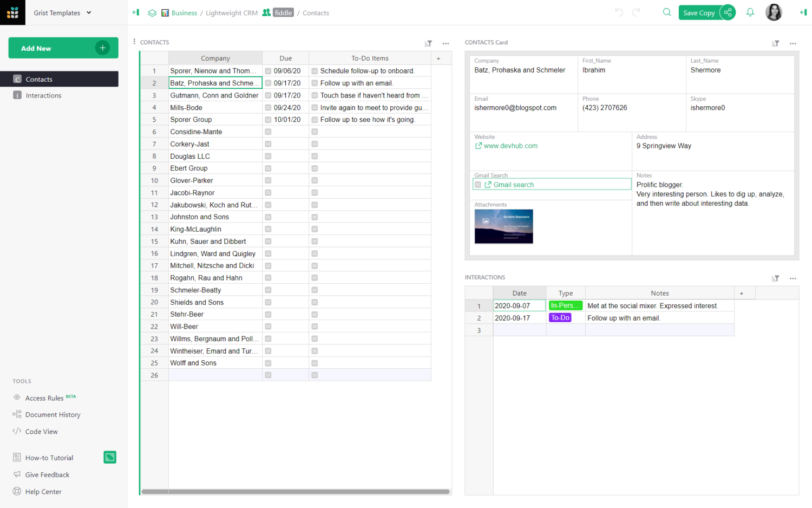This screenshot has height=508, width=812.
Task: Open sort and filter for the Interactions widget
Action: tap(775, 278)
